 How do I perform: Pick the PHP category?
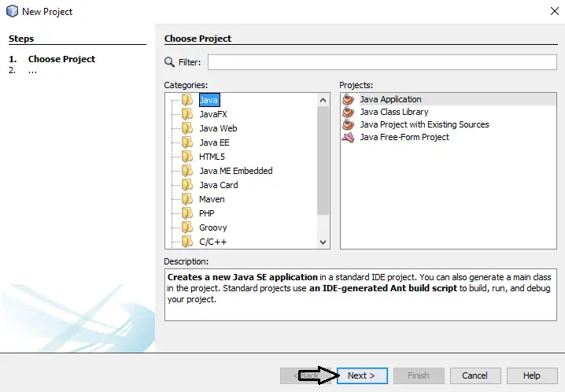(207, 213)
